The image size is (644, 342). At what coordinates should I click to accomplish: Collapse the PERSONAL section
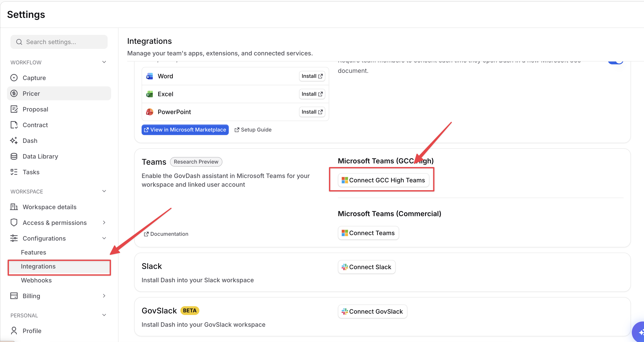tap(104, 315)
